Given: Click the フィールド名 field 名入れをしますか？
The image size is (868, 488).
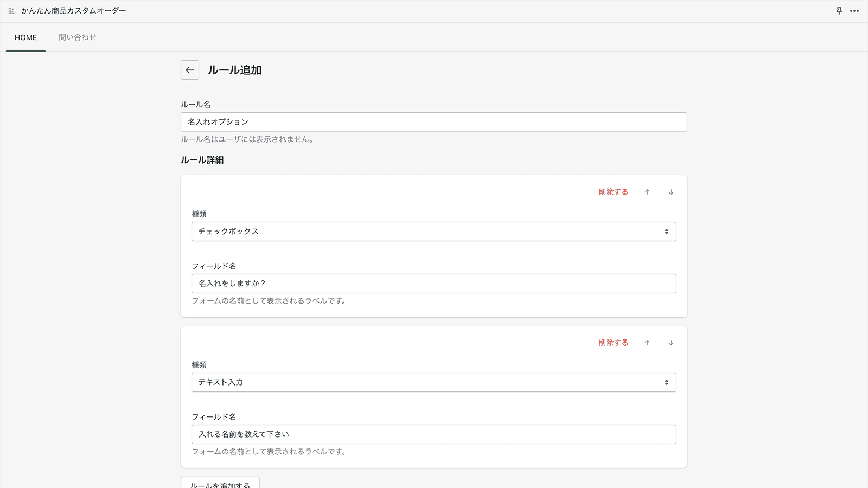Looking at the screenshot, I should 433,284.
